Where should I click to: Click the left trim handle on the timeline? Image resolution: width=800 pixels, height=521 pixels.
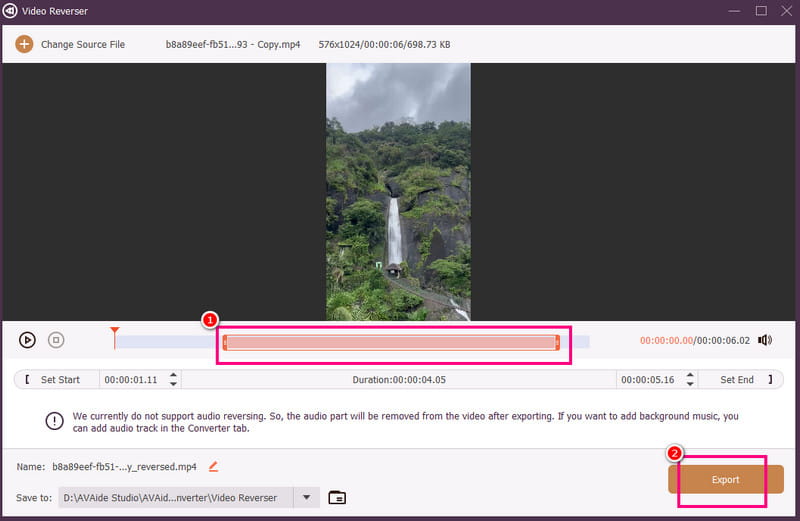point(225,342)
